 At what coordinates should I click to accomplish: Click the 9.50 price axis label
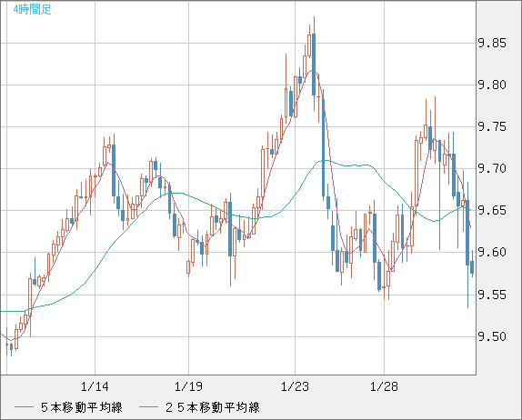click(x=492, y=336)
